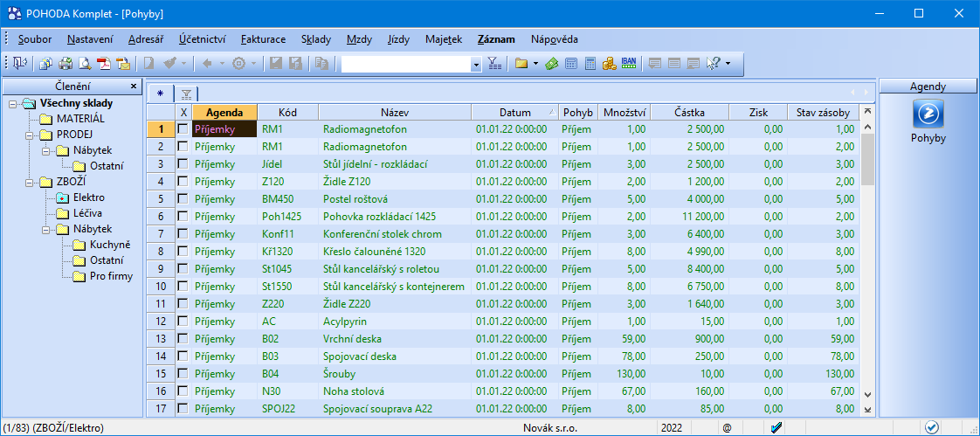Open the Záznam menu
This screenshot has width=980, height=436.
[496, 39]
